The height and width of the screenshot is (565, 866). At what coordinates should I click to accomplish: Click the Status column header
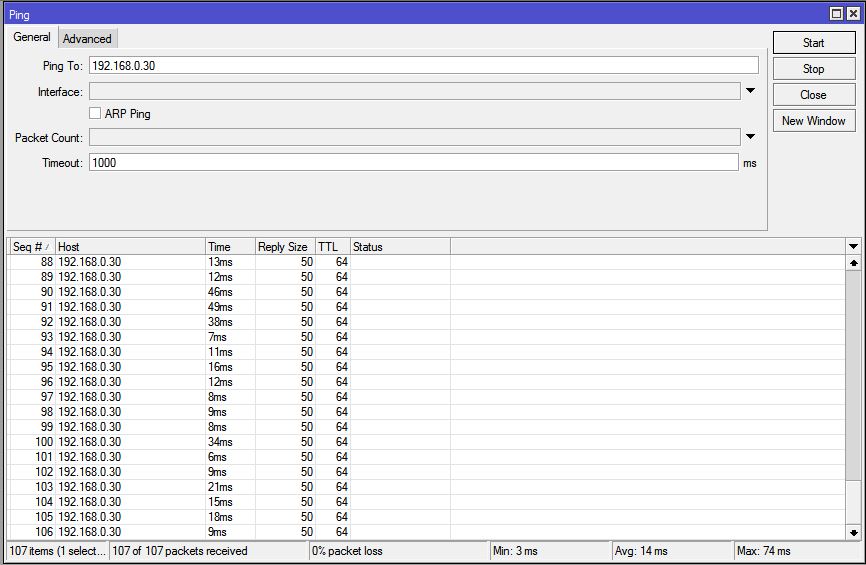coord(400,246)
